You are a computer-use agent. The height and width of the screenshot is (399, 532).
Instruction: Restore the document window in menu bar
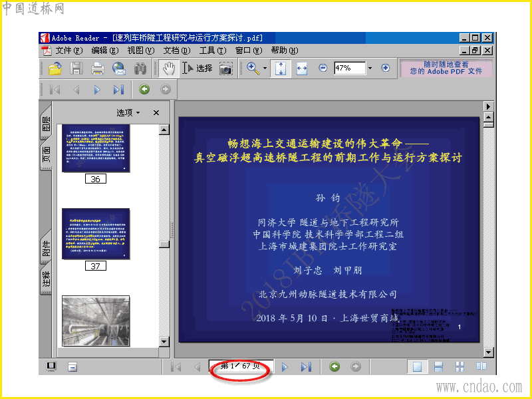point(475,51)
